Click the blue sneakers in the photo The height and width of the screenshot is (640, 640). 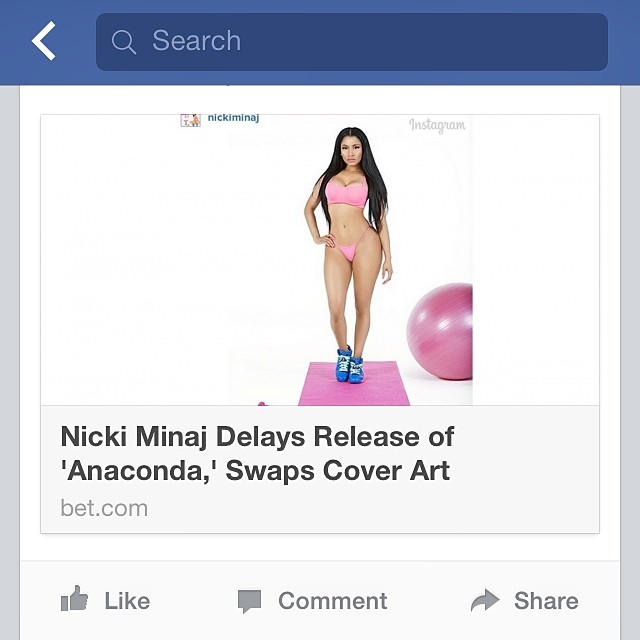(350, 365)
